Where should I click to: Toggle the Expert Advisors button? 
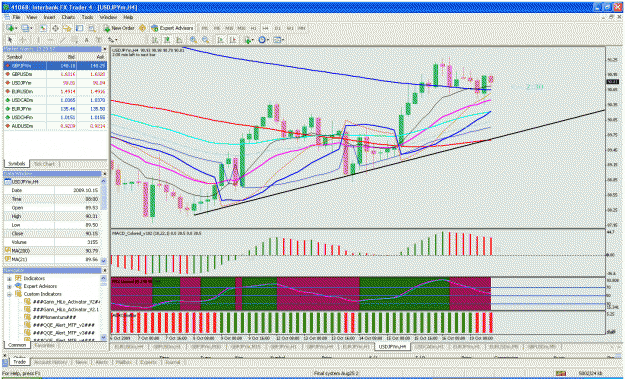(172, 28)
